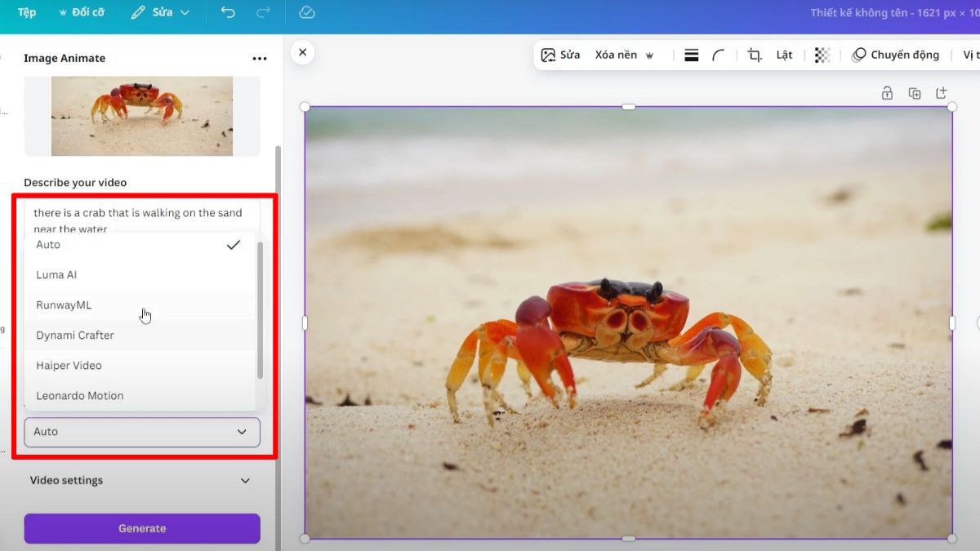Open the Tệp menu
Viewport: 980px width, 551px height.
point(26,12)
